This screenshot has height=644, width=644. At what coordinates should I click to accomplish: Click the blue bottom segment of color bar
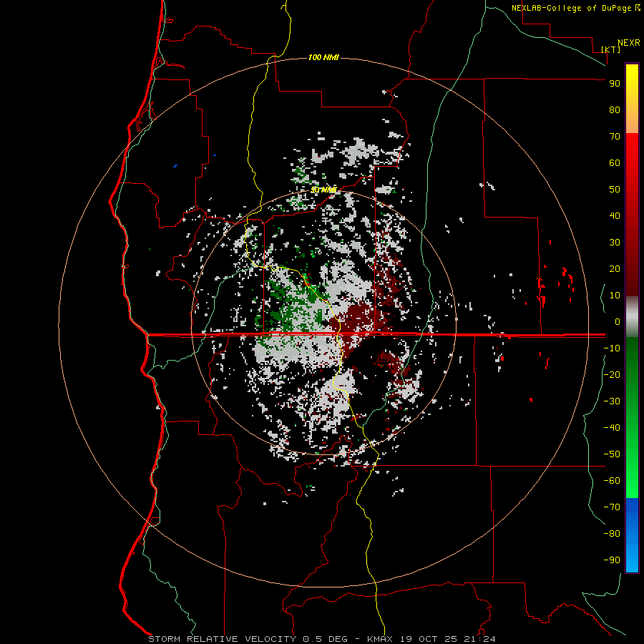(632, 535)
